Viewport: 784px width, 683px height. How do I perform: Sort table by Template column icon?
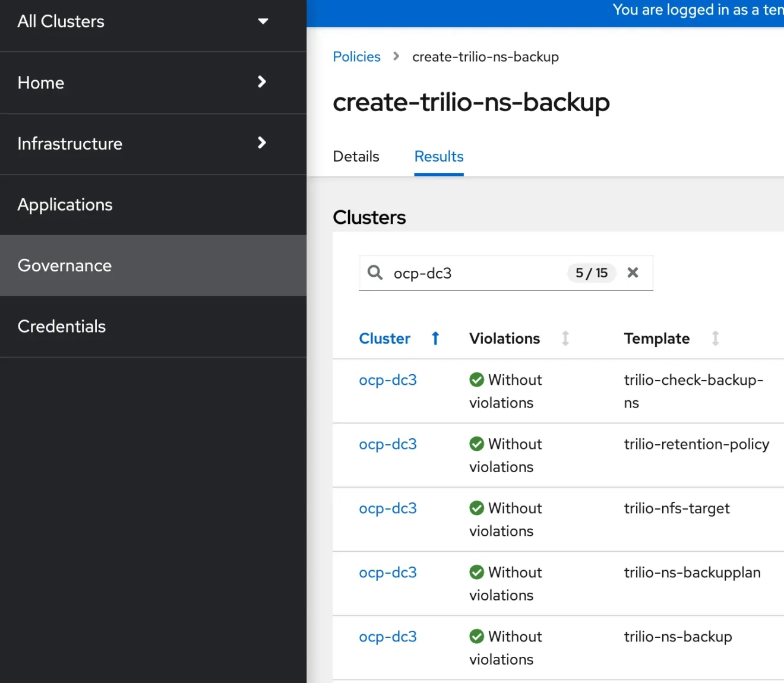click(x=715, y=339)
